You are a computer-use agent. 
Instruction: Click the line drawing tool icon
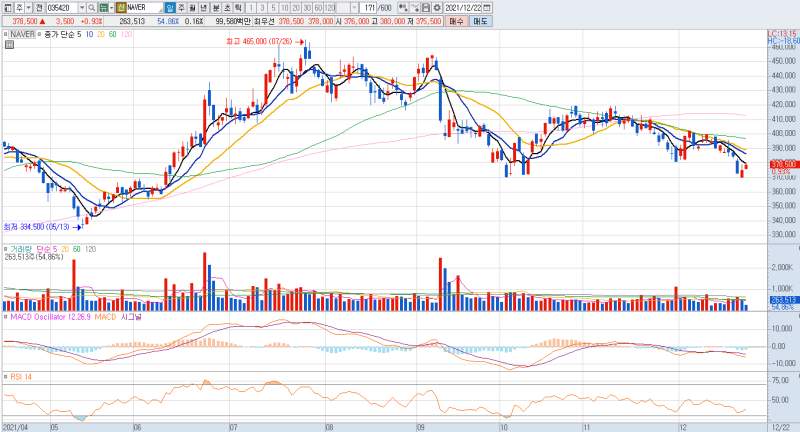pyautogui.click(x=415, y=8)
